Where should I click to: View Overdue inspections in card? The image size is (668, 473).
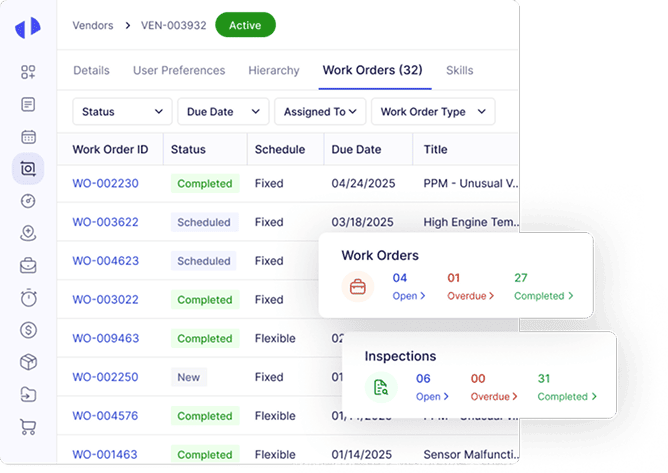pyautogui.click(x=494, y=396)
